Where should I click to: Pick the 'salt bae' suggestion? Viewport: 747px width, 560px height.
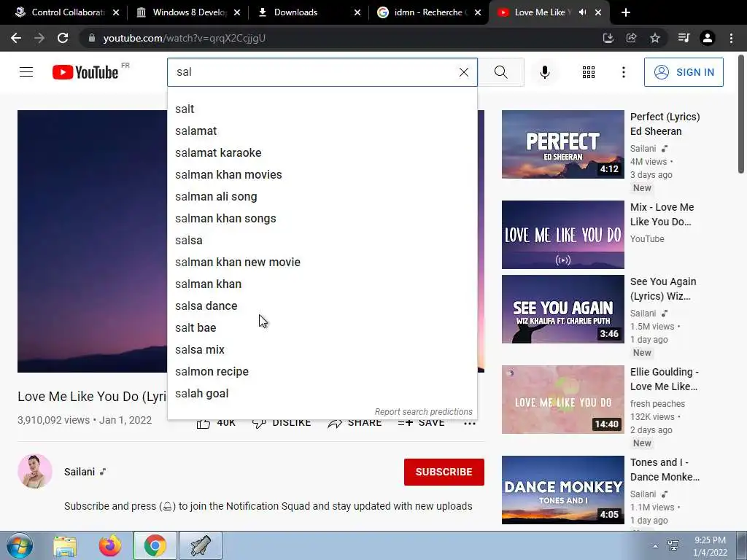[322, 328]
